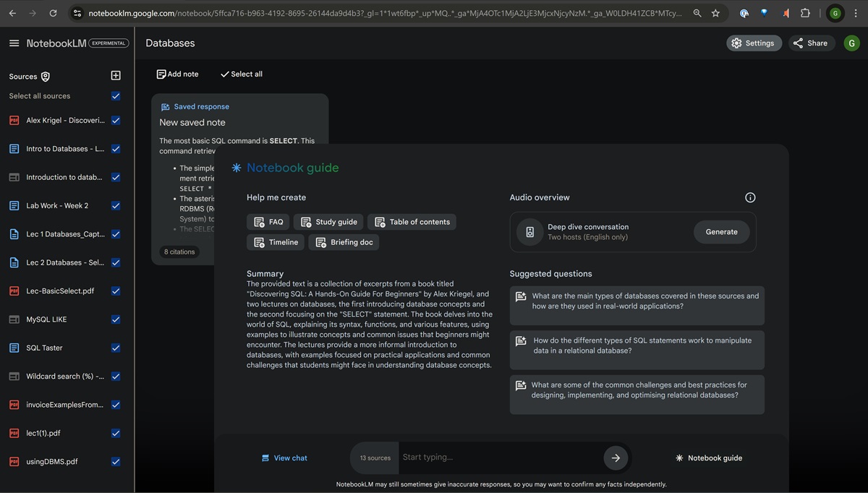Bookmark page with star icon
868x493 pixels.
[715, 13]
